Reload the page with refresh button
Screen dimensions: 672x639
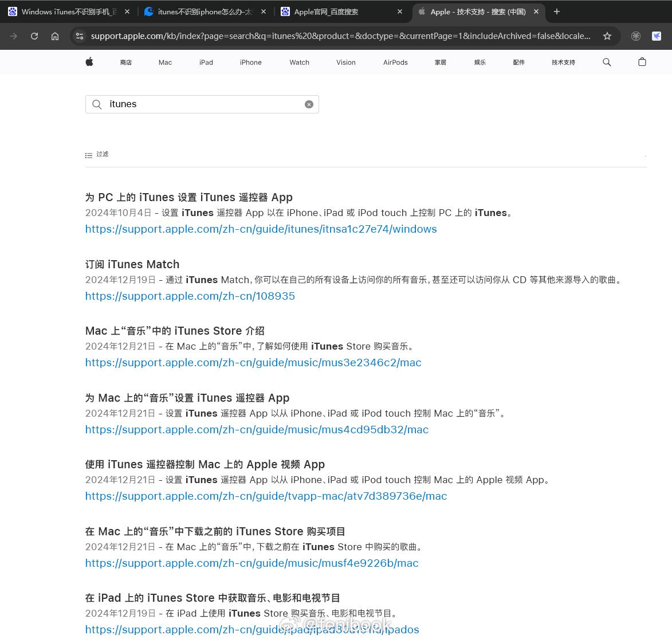pyautogui.click(x=34, y=36)
